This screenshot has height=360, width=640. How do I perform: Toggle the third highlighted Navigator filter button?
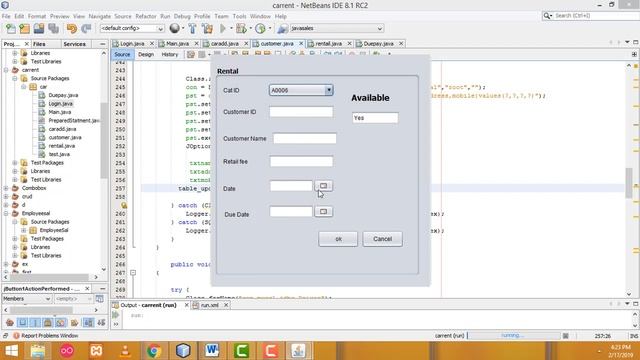click(48, 322)
